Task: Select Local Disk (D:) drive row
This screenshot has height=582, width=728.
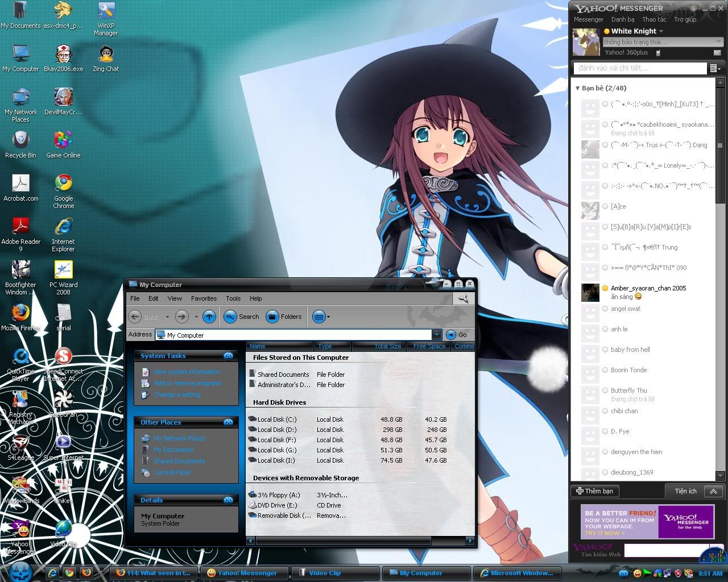Action: coord(348,430)
